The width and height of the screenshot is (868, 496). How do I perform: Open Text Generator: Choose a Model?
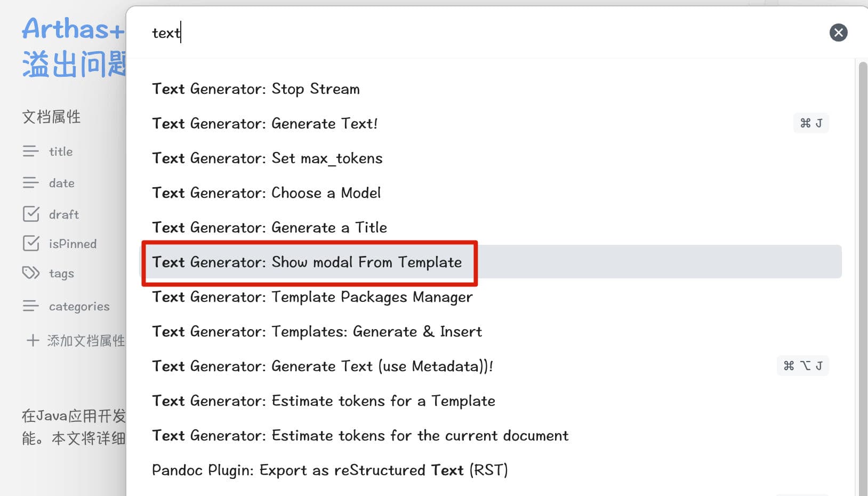[x=266, y=193]
